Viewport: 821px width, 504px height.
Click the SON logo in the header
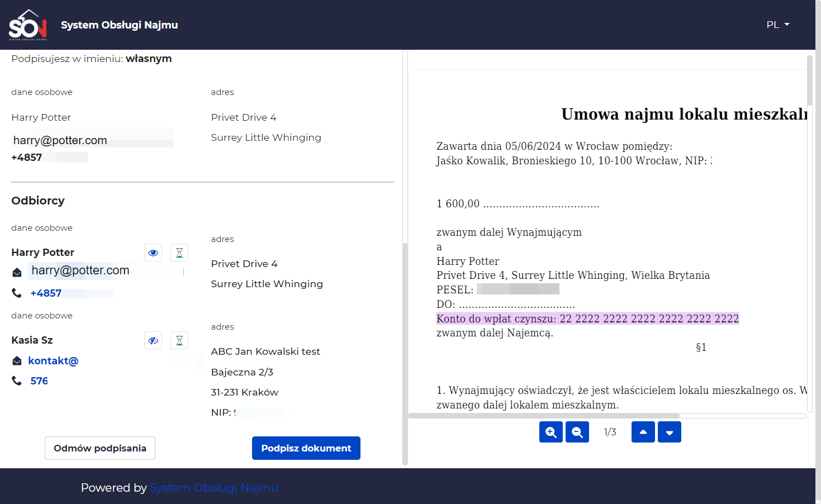[x=27, y=25]
